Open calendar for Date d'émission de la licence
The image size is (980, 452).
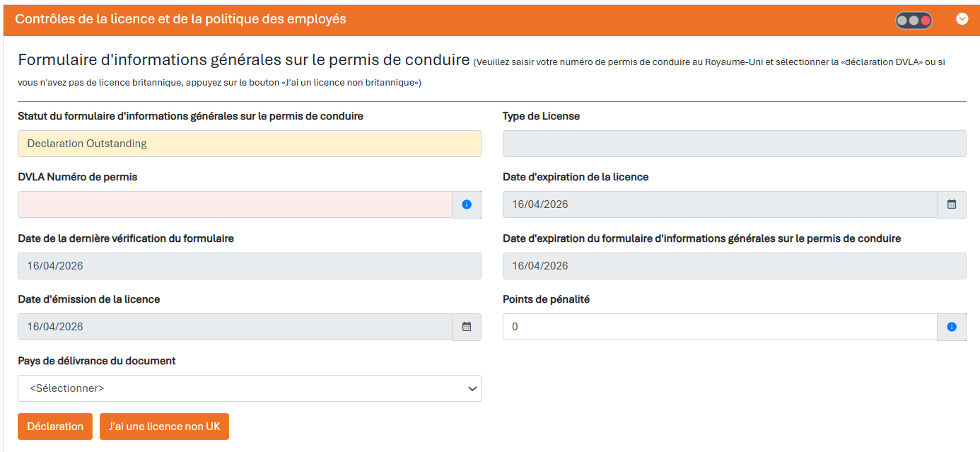[x=467, y=327]
